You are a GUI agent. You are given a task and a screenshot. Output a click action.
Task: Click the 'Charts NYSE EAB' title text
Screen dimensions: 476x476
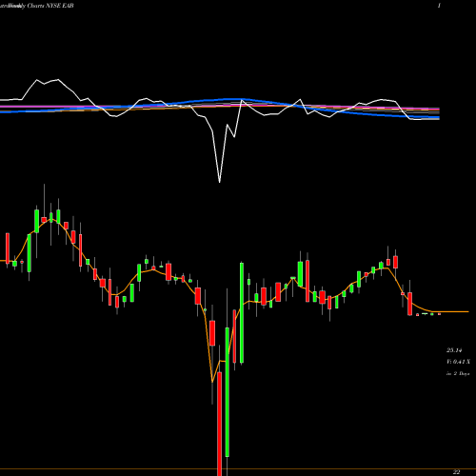(50, 6)
